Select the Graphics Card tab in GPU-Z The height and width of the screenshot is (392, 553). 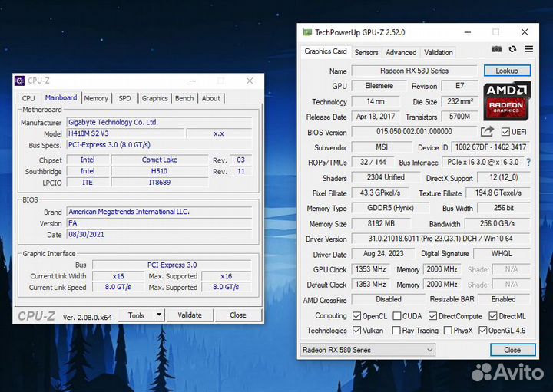point(326,51)
